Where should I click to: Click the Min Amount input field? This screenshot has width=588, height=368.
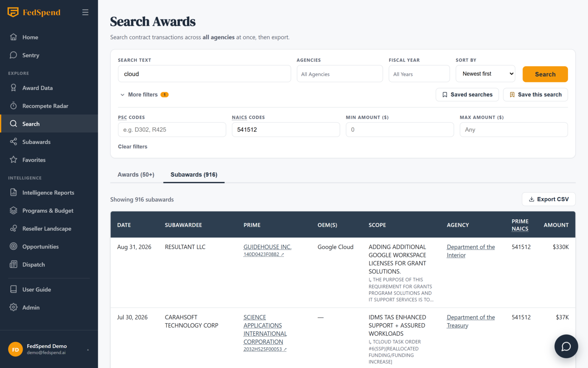(x=400, y=130)
